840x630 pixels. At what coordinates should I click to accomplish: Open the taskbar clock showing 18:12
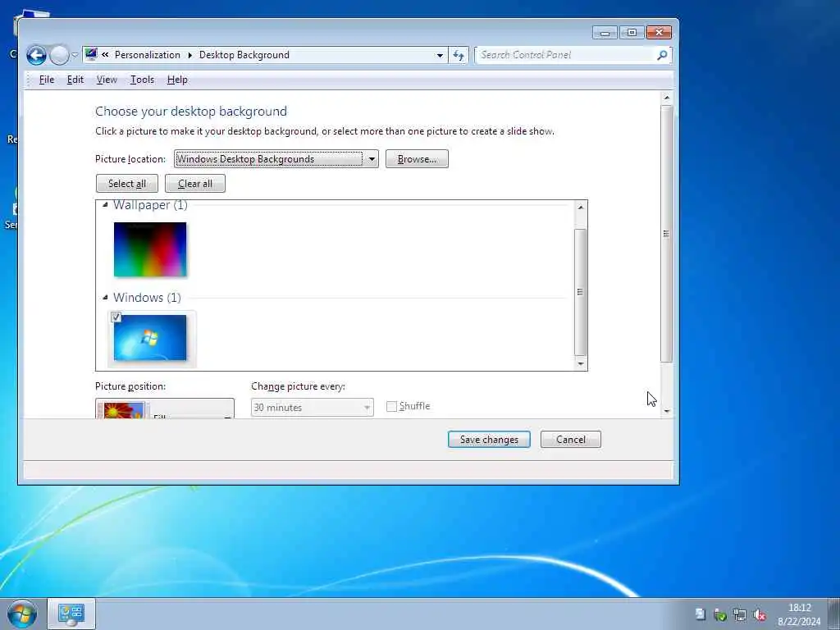pyautogui.click(x=799, y=614)
